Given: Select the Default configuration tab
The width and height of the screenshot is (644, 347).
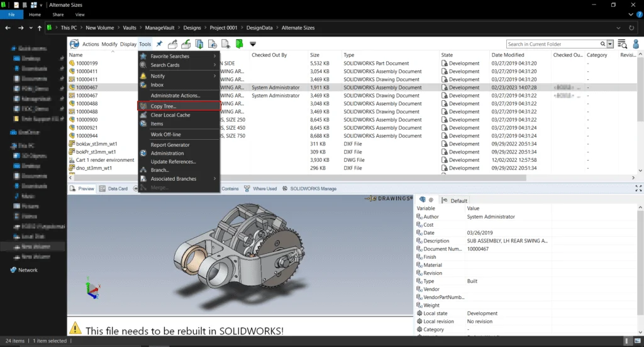Looking at the screenshot, I should tap(454, 200).
